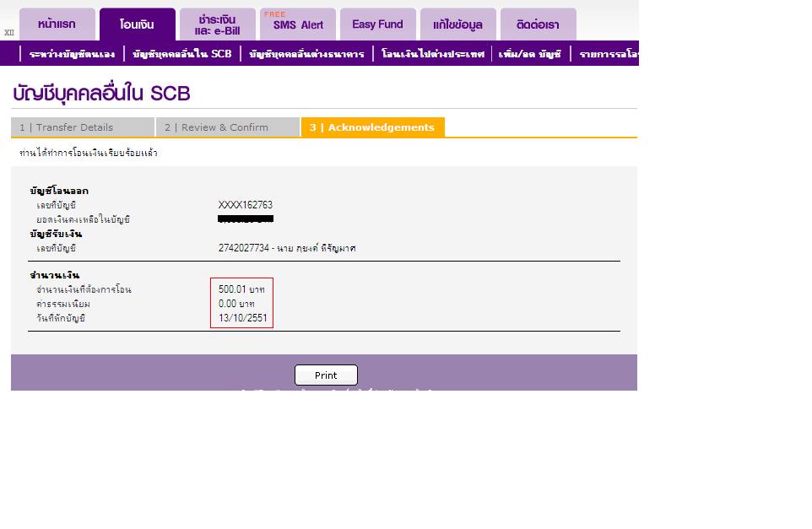Open the ชำระเงิน และ e-Bill tab
Viewport: 812px width, 529px height.
[x=218, y=24]
